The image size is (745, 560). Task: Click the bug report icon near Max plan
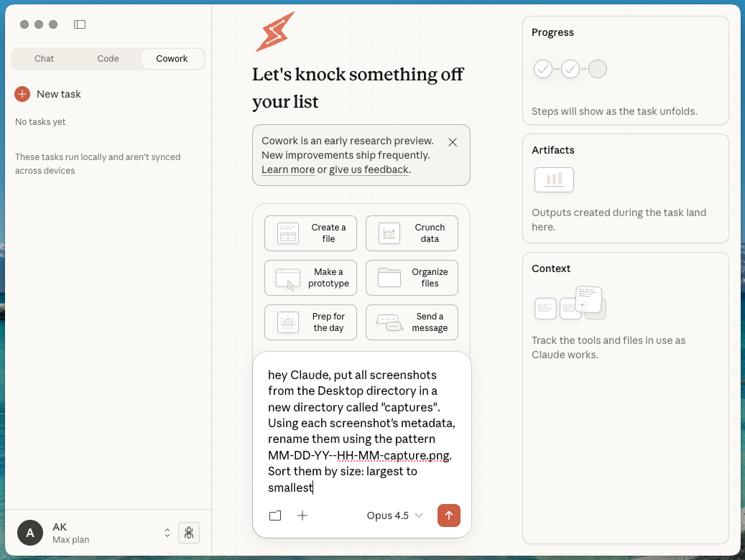(x=189, y=532)
